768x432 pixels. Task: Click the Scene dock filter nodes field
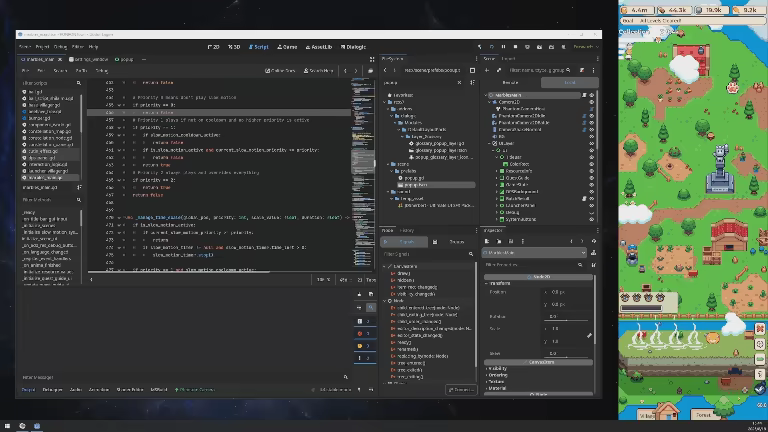point(539,70)
